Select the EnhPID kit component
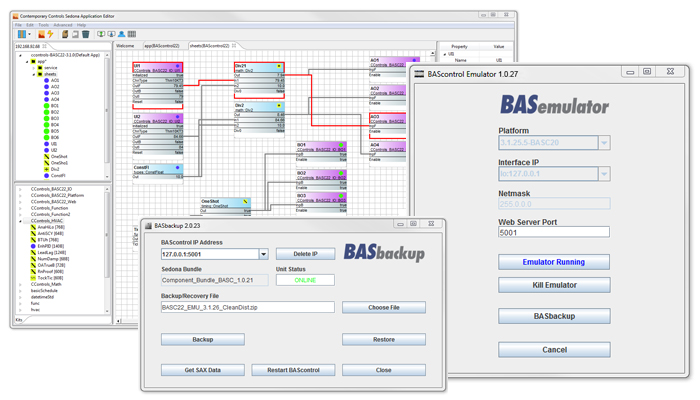 [x=33, y=246]
